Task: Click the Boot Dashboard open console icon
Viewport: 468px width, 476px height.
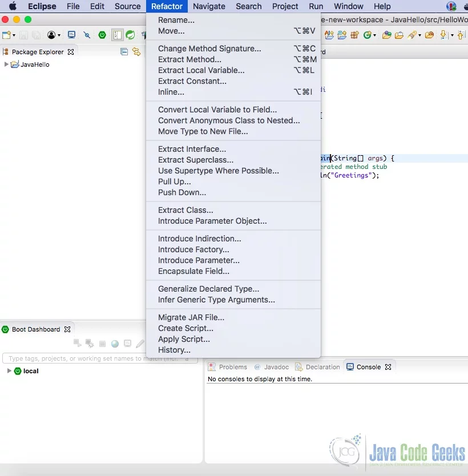Action: coord(127,344)
